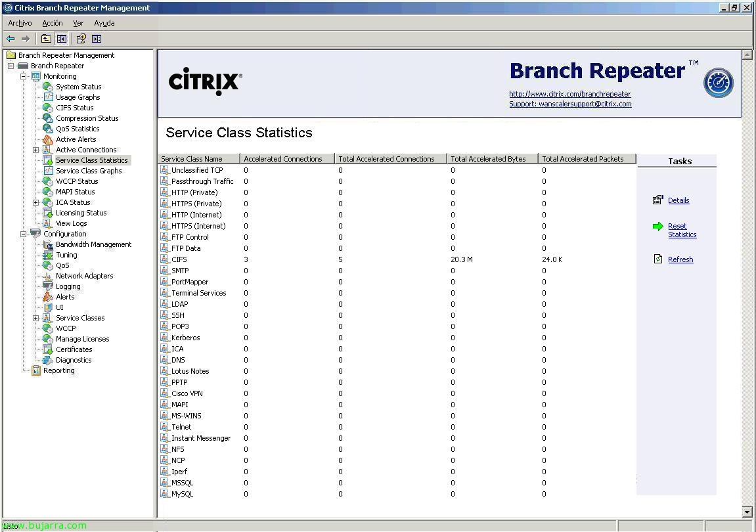Toggle the action pane toolbar icon

point(97,39)
